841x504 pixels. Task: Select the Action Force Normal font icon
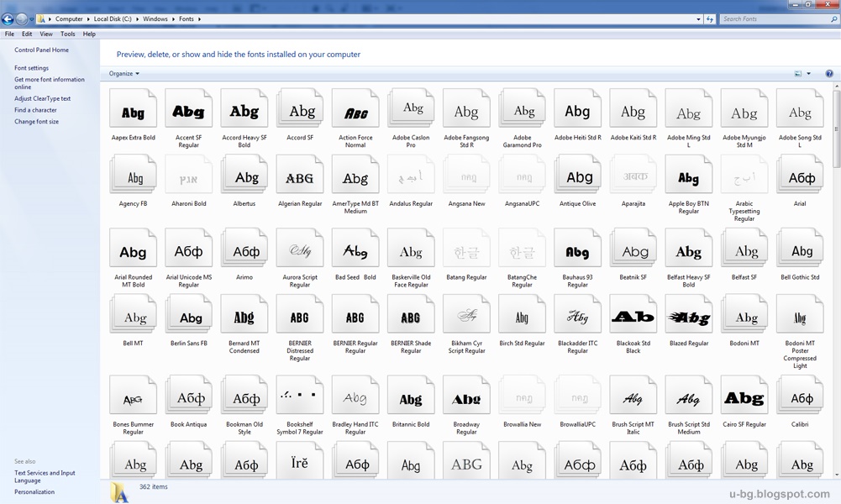point(355,109)
